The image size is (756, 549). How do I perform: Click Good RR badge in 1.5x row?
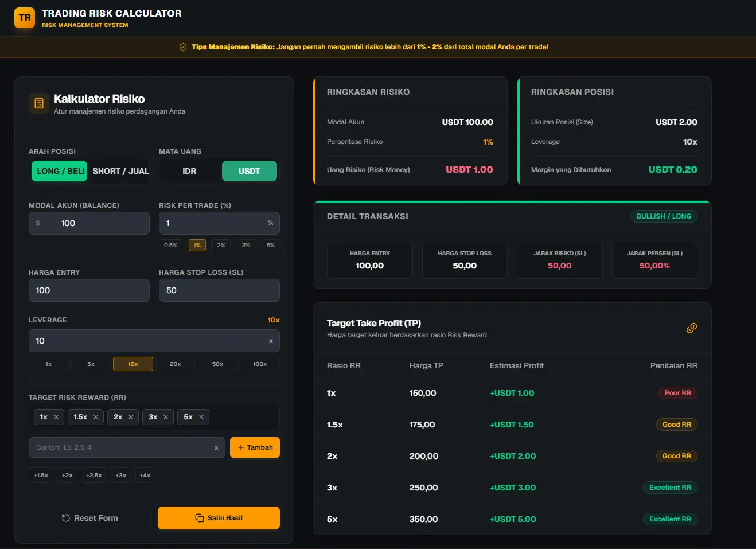[676, 425]
